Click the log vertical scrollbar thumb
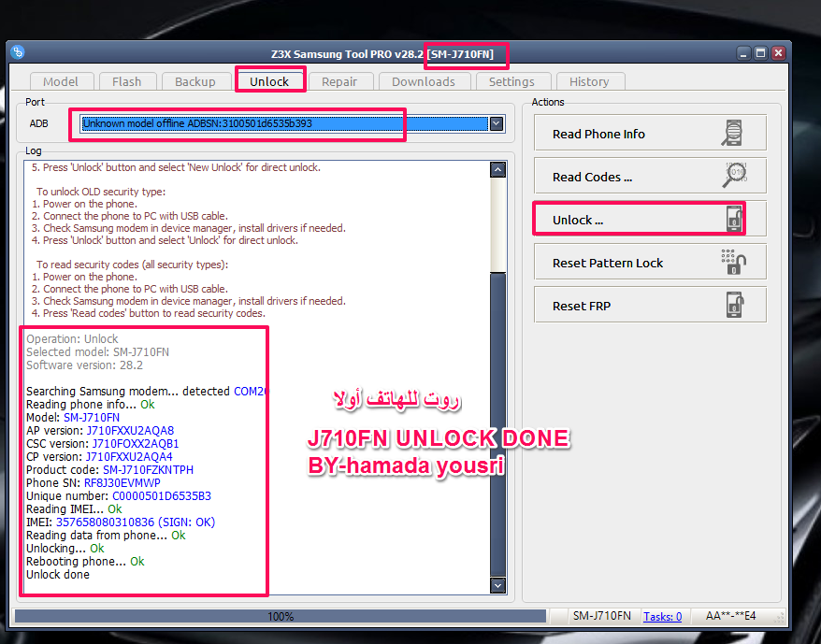Image resolution: width=821 pixels, height=644 pixels. 498,425
